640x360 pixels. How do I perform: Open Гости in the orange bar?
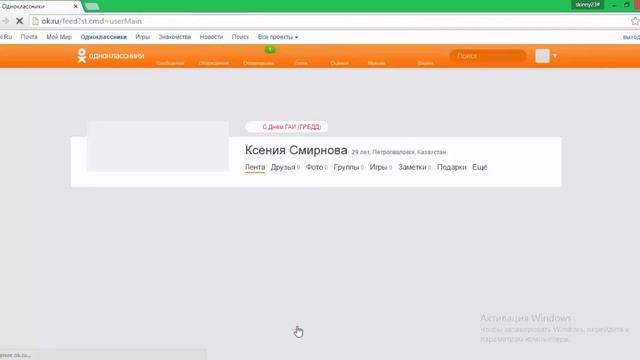(301, 63)
